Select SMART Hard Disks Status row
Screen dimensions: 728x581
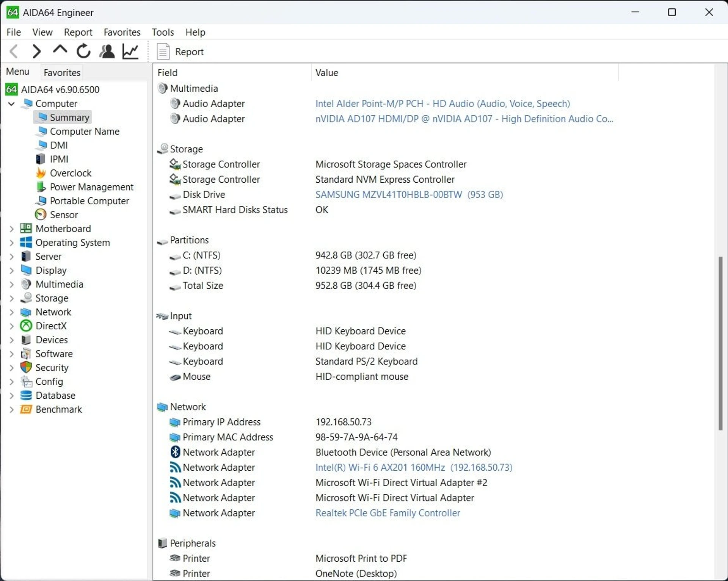[249, 210]
